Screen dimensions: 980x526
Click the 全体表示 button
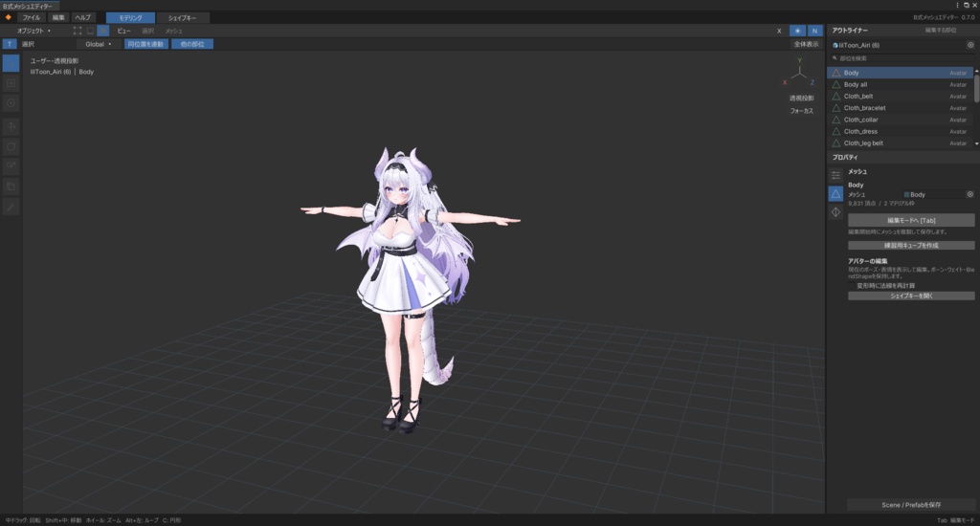pyautogui.click(x=806, y=44)
